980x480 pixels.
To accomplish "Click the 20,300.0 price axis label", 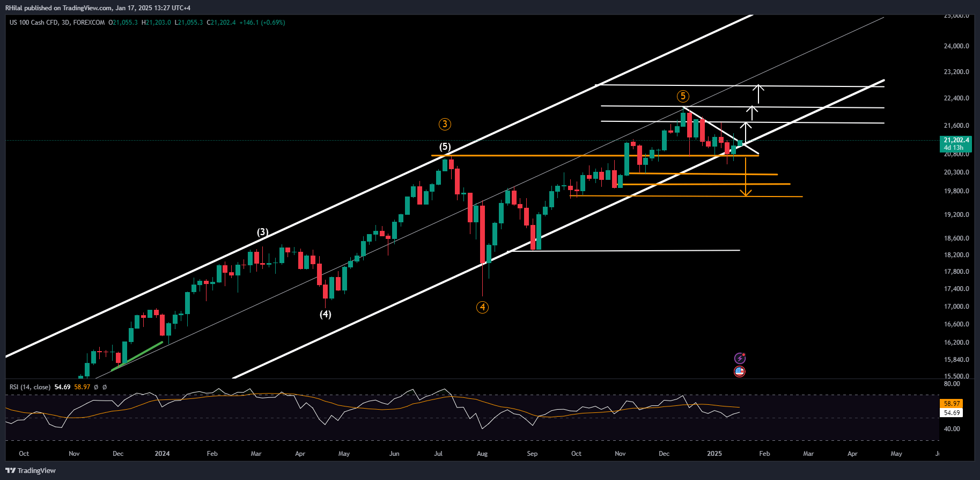I will tap(956, 172).
